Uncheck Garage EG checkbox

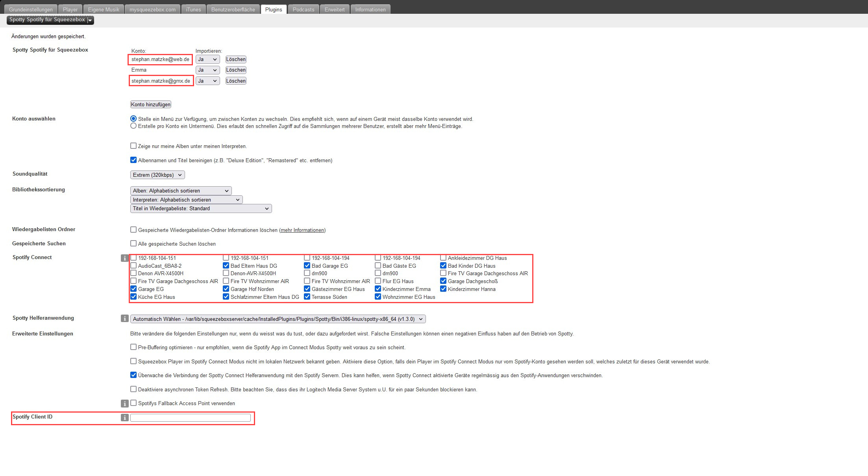[133, 289]
